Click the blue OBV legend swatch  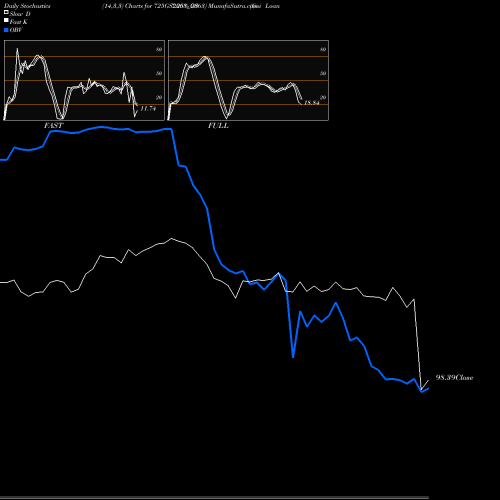(6, 30)
